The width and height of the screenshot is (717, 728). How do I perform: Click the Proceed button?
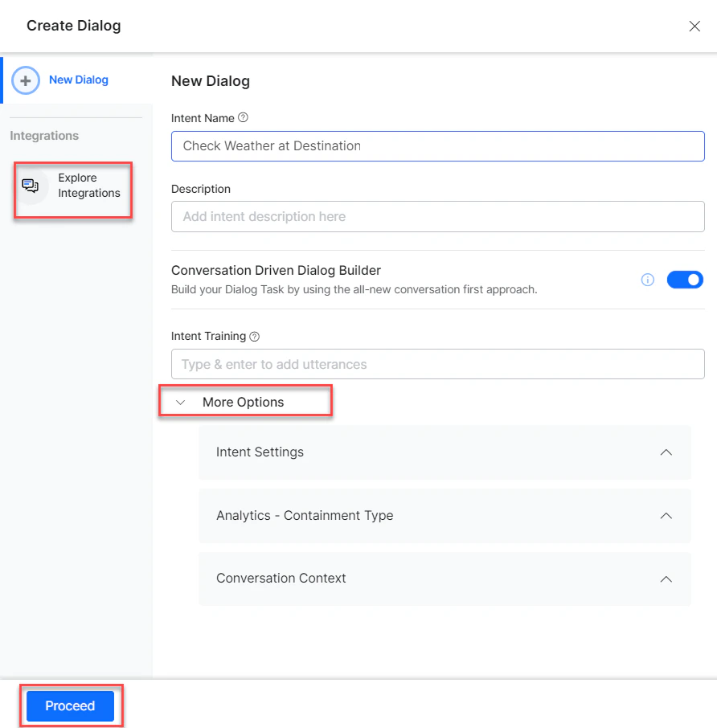pyautogui.click(x=70, y=706)
